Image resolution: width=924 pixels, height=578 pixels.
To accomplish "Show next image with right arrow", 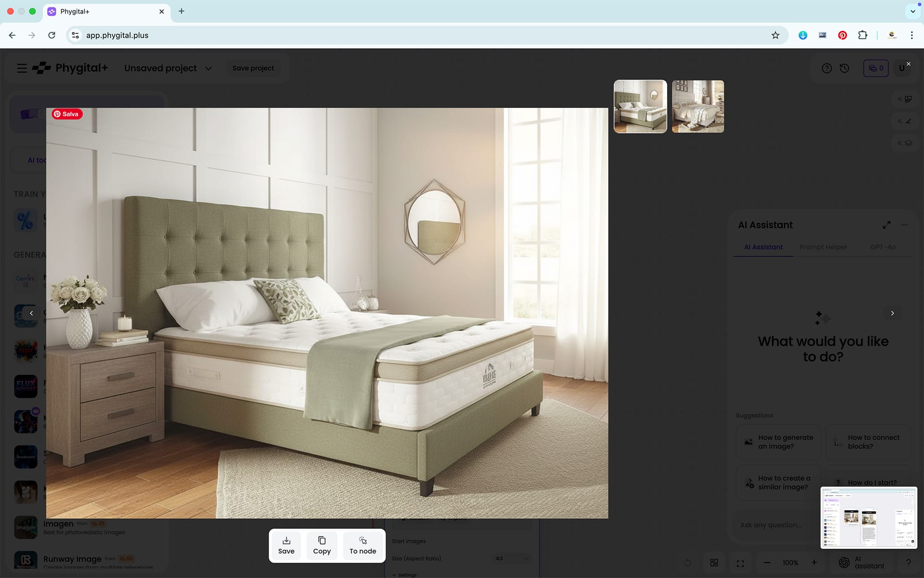I will [x=892, y=313].
